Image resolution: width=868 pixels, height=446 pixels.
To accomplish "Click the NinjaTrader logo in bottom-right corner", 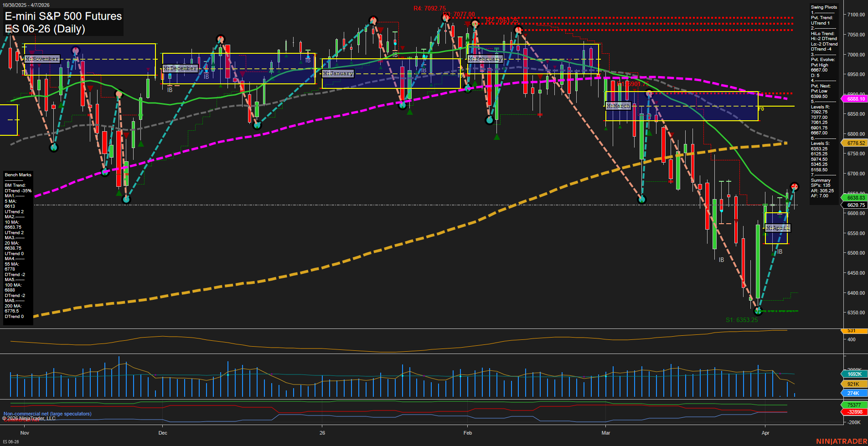I will (841, 441).
